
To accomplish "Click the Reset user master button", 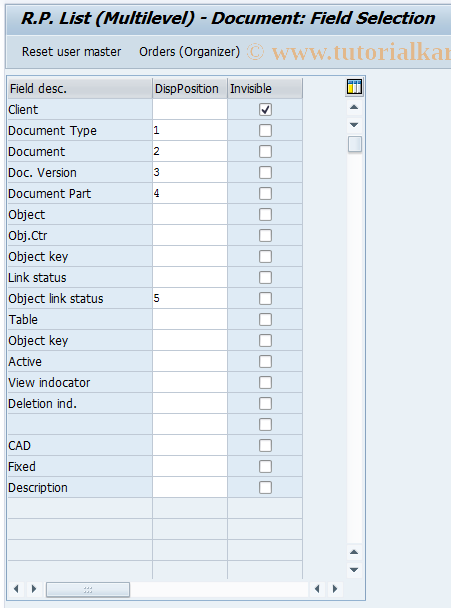I will 71,52.
